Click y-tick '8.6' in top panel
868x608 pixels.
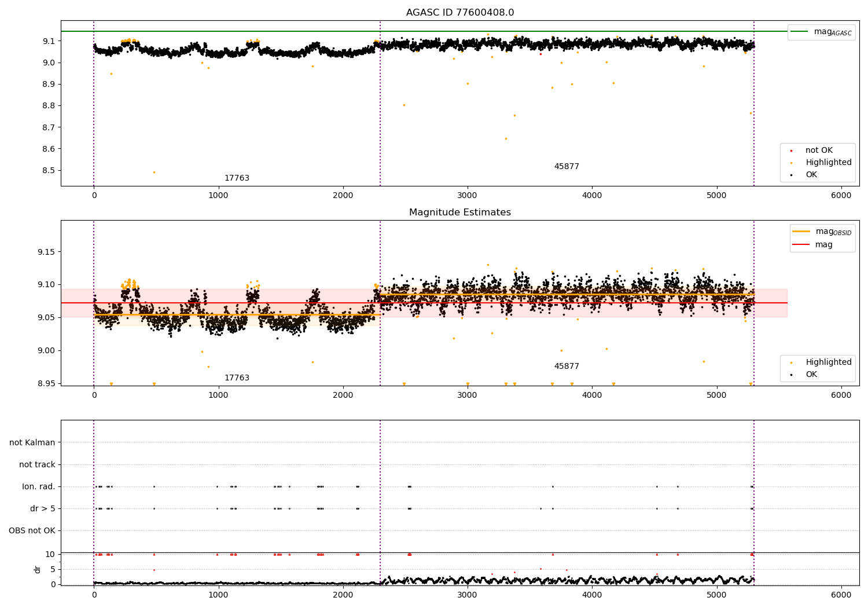(48, 149)
